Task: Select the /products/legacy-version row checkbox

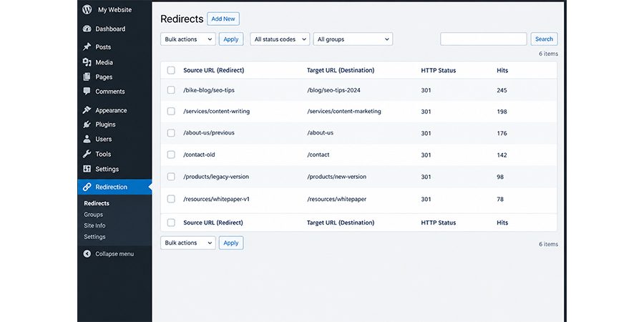Action: pos(171,177)
